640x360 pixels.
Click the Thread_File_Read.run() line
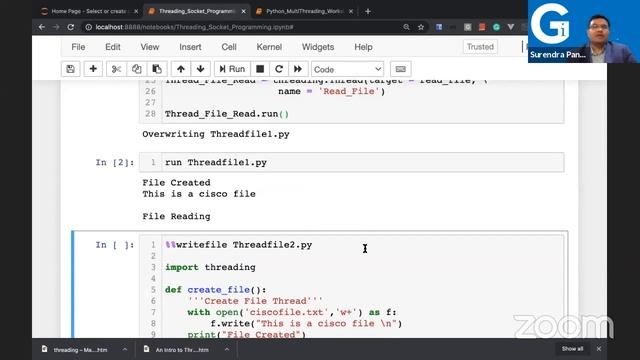pos(227,114)
